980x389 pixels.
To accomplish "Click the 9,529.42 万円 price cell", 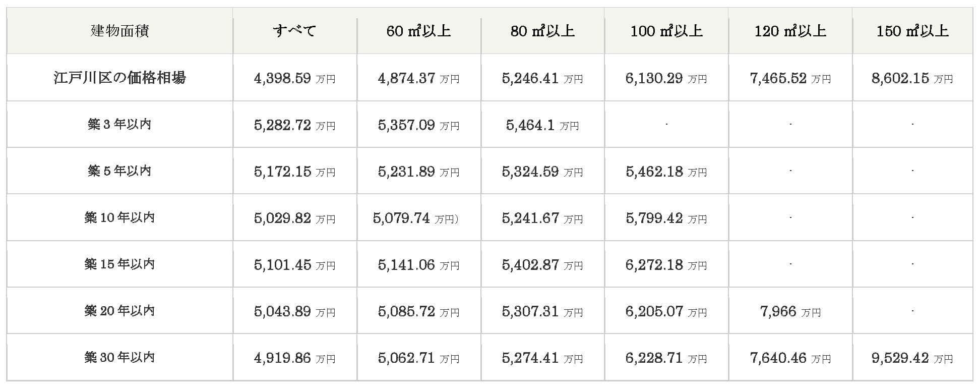I will pos(913,358).
